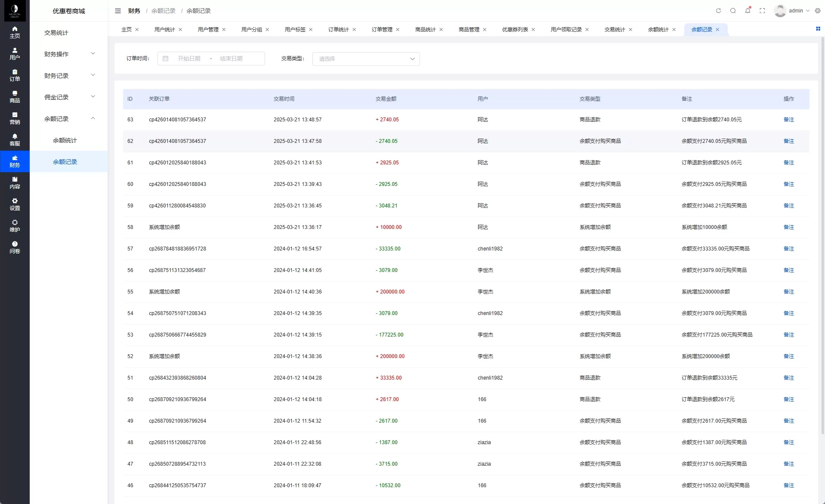
Task: Collapse sidebar with hamburger menu icon
Action: pyautogui.click(x=118, y=11)
